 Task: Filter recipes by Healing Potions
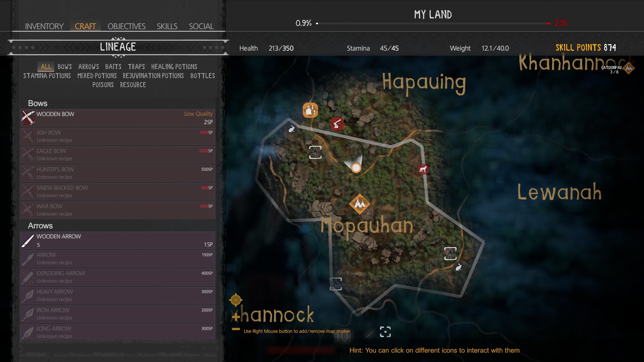[x=174, y=67]
